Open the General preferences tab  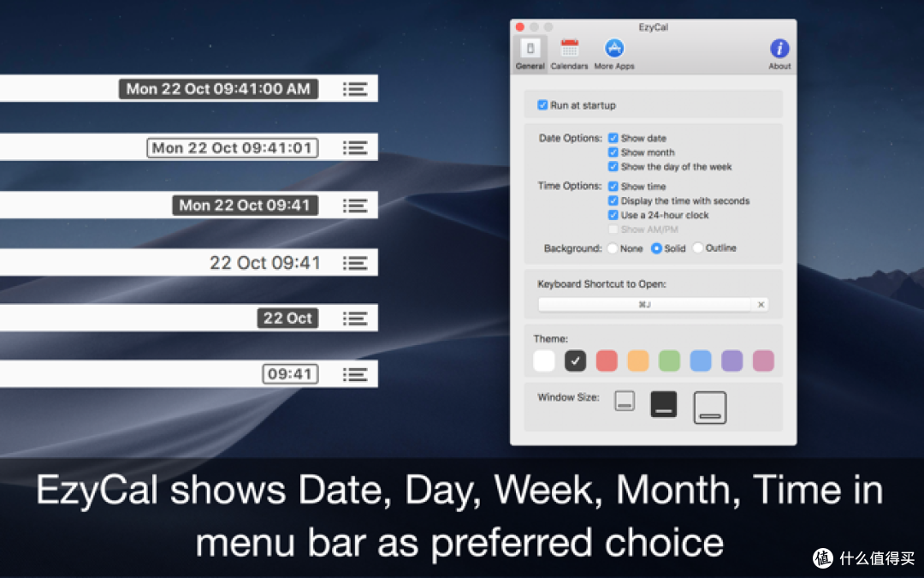coord(530,54)
